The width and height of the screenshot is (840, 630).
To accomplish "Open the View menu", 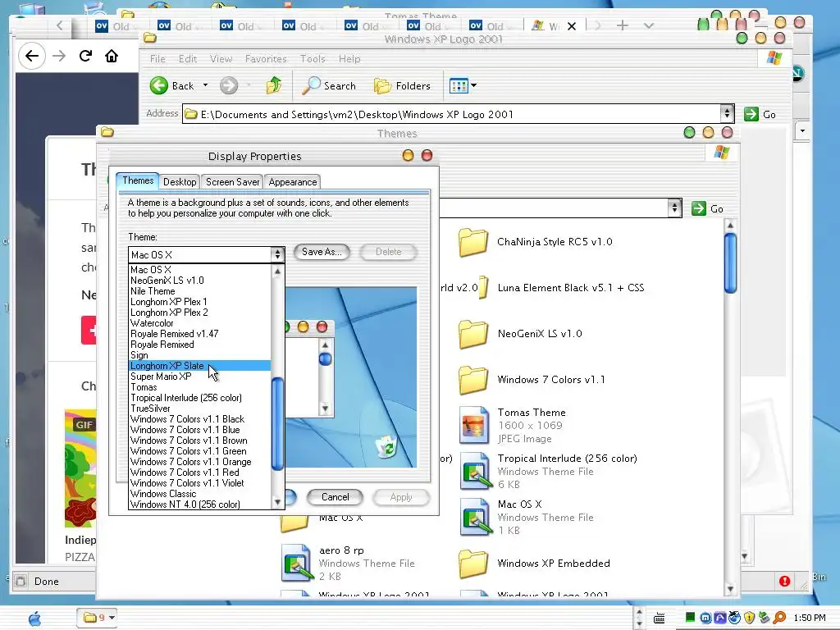I will pos(221,59).
